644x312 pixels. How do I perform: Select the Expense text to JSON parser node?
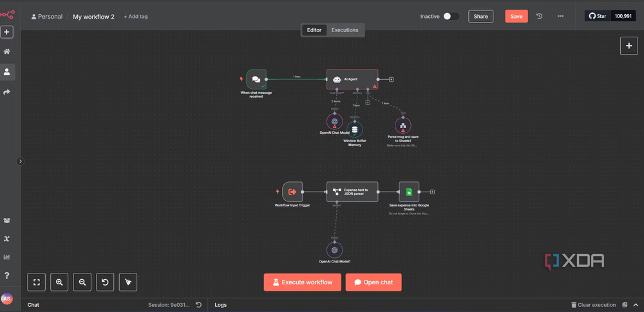[x=352, y=192]
